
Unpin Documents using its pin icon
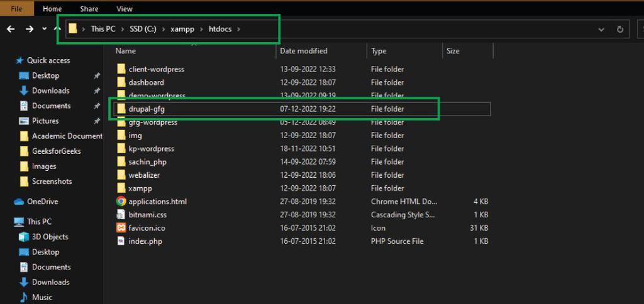[x=96, y=106]
